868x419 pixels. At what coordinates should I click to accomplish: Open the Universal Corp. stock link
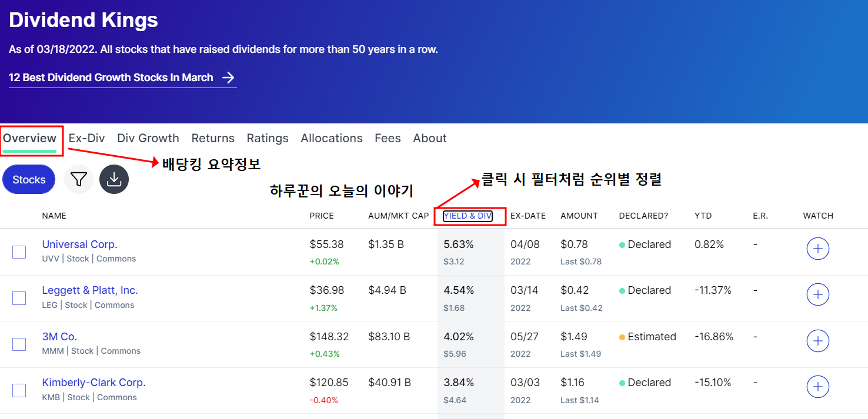pos(79,244)
